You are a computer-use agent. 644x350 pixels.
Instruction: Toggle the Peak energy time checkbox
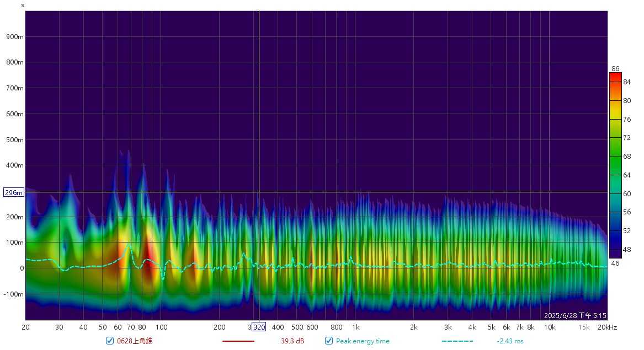coord(328,341)
